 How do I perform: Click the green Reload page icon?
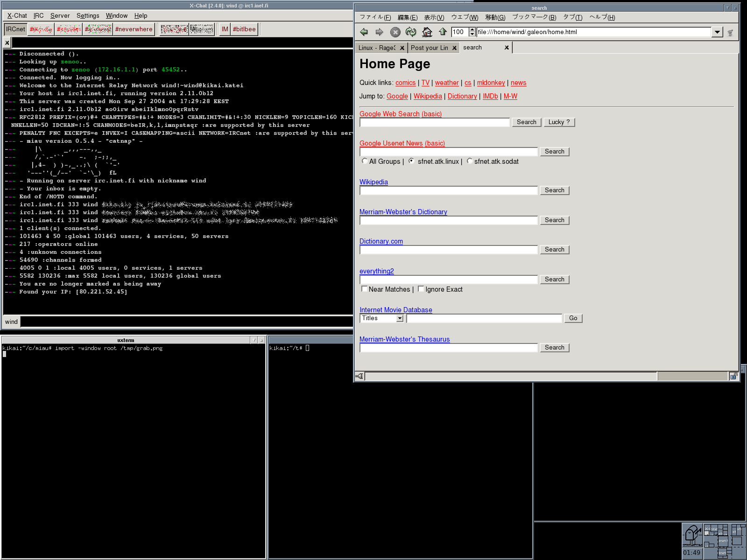411,32
